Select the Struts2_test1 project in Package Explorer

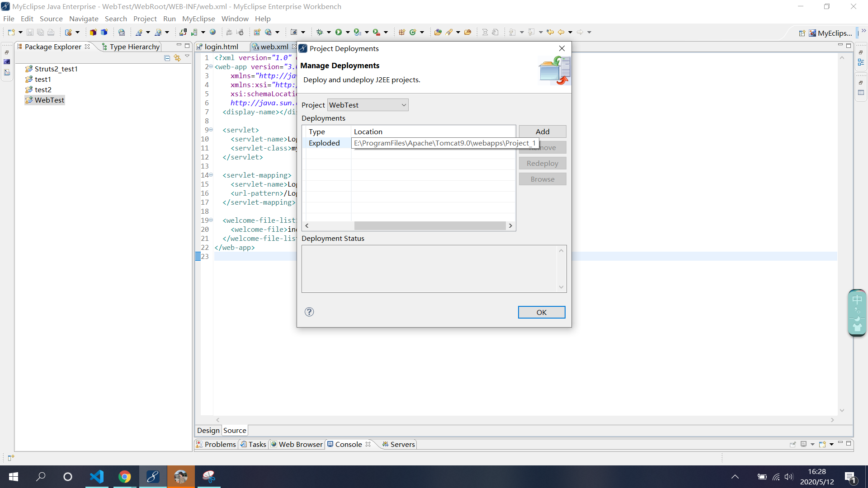pos(56,69)
